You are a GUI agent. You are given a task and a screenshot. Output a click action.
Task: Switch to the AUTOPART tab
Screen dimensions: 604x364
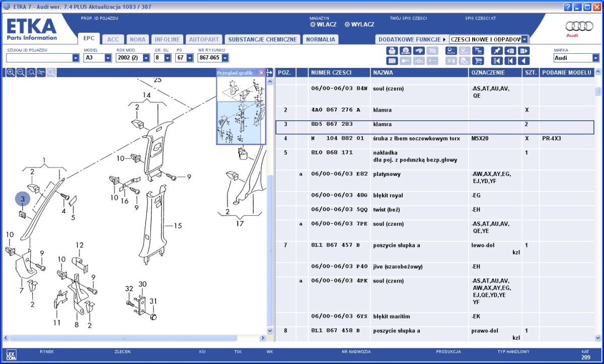click(x=204, y=39)
